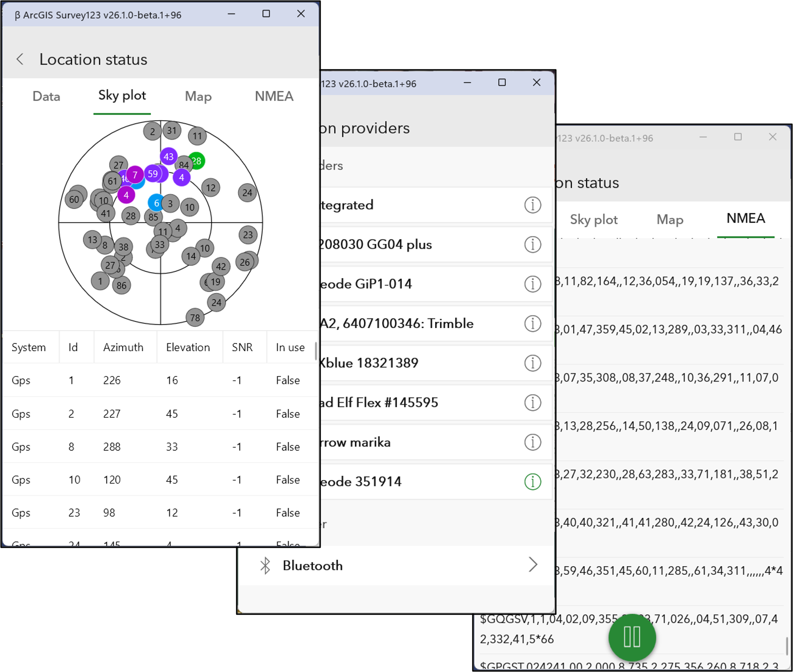Image resolution: width=793 pixels, height=672 pixels.
Task: Switch to the Data tab
Action: pos(46,96)
